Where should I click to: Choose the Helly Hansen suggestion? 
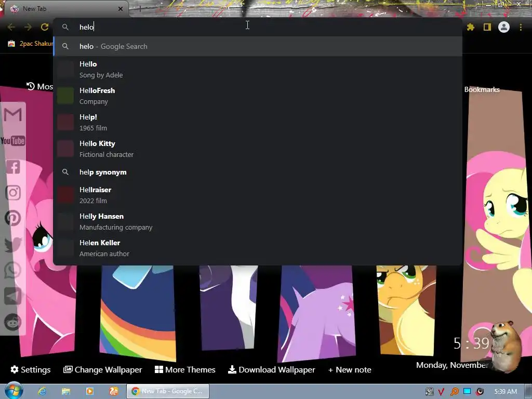(258, 221)
